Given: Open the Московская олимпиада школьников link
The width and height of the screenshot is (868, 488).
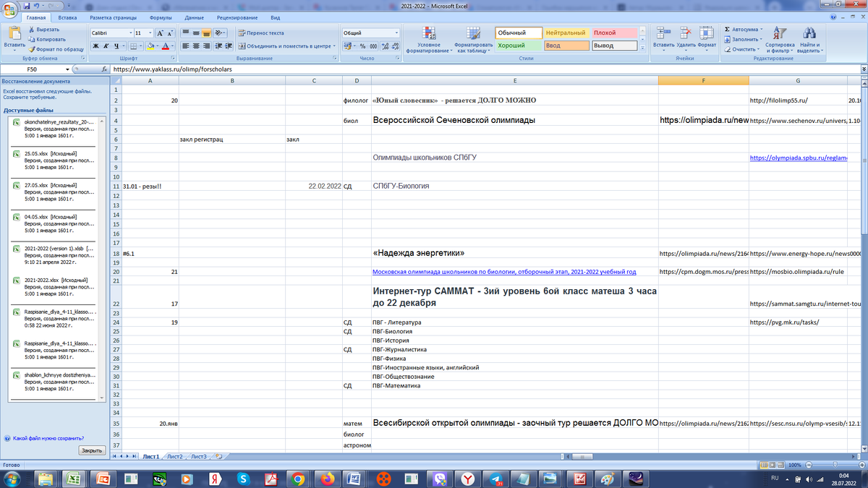Looking at the screenshot, I should pos(504,272).
